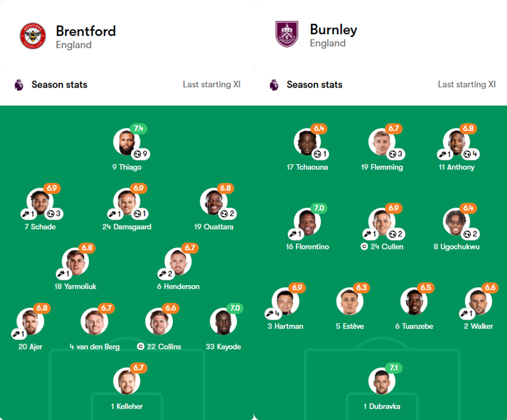Select the Premier League logo beside Burnley's Season stats
This screenshot has width=507, height=420.
(273, 85)
